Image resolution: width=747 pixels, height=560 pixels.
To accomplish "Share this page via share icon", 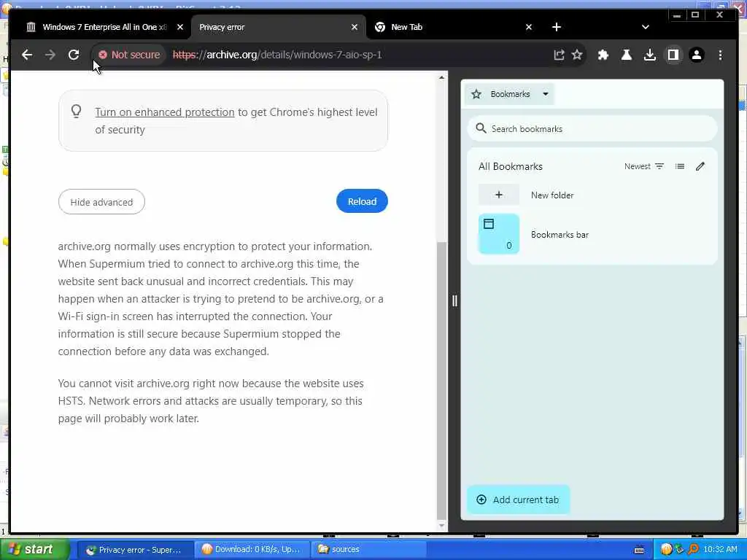I will click(559, 55).
